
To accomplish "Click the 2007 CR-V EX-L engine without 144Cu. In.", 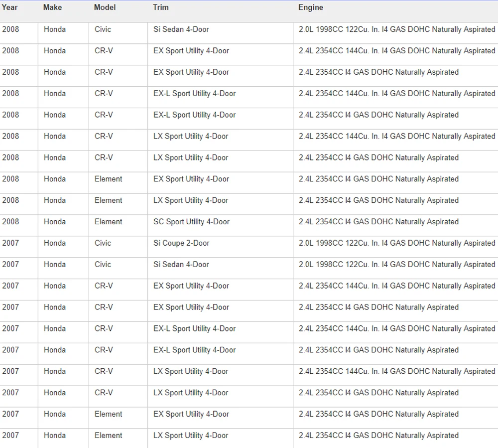I will [378, 350].
